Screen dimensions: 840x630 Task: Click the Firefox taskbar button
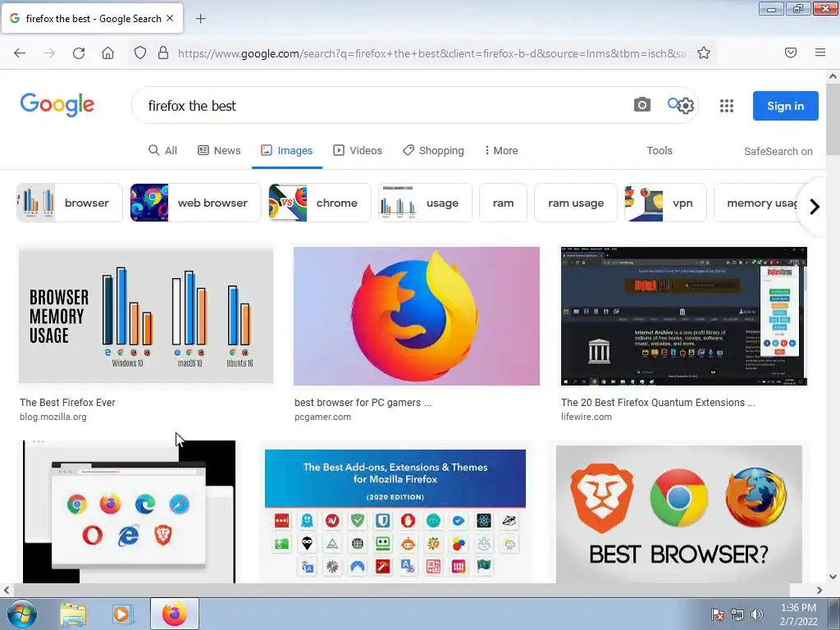[x=175, y=614]
